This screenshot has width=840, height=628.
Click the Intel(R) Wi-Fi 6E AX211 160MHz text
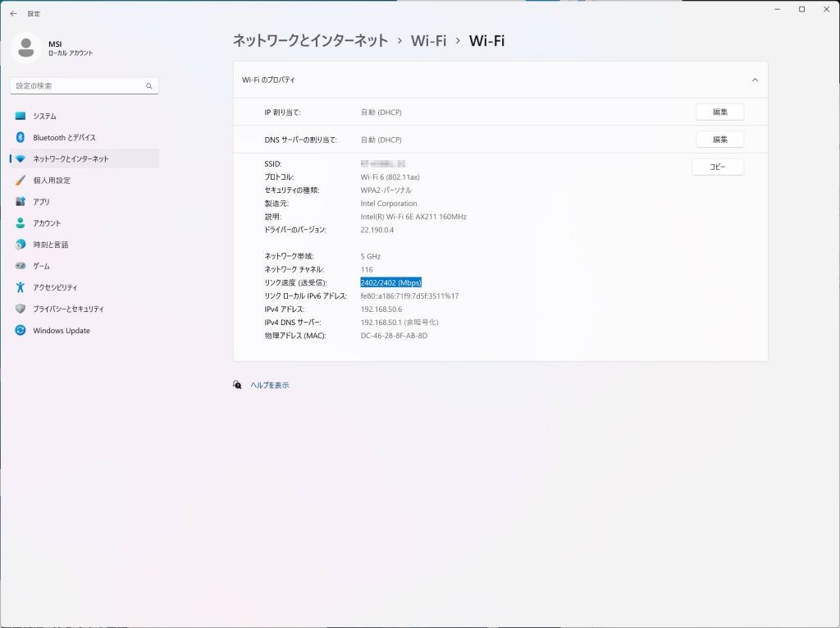413,217
